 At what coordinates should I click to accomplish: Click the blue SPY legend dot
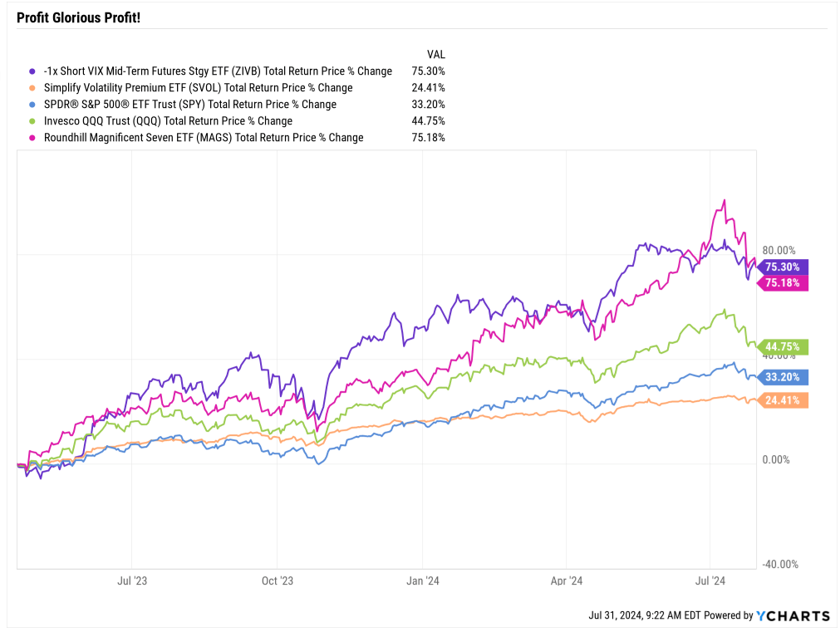pos(32,105)
